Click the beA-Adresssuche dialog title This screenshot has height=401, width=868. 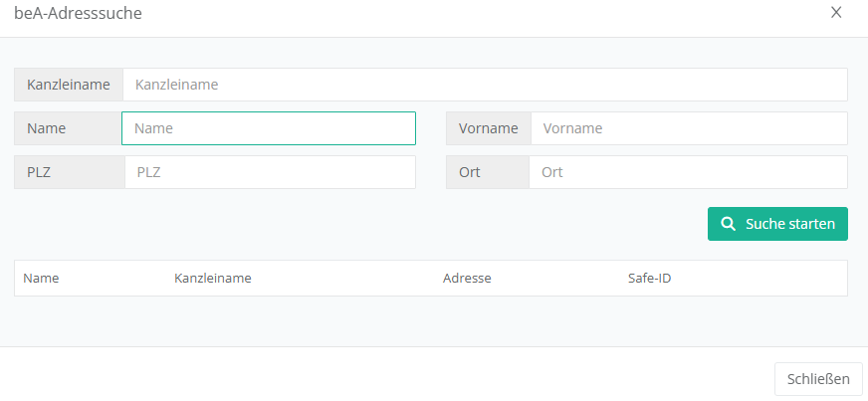click(x=78, y=14)
